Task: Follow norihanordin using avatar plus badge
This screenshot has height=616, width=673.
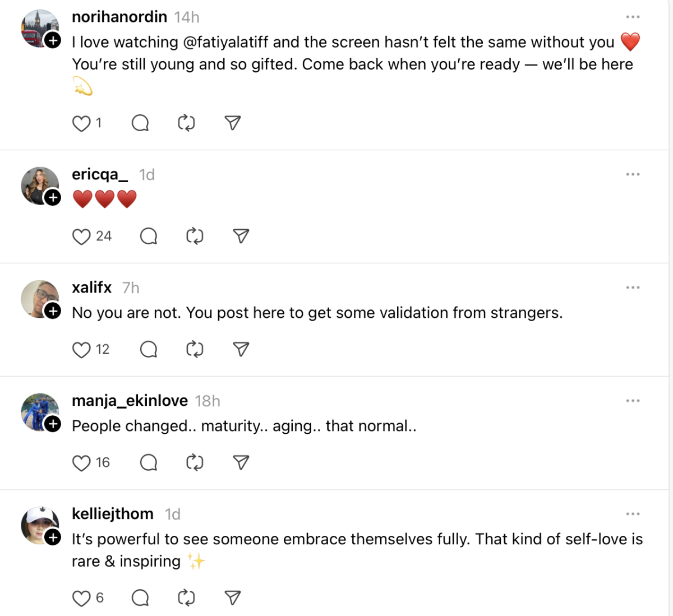Action: point(53,40)
